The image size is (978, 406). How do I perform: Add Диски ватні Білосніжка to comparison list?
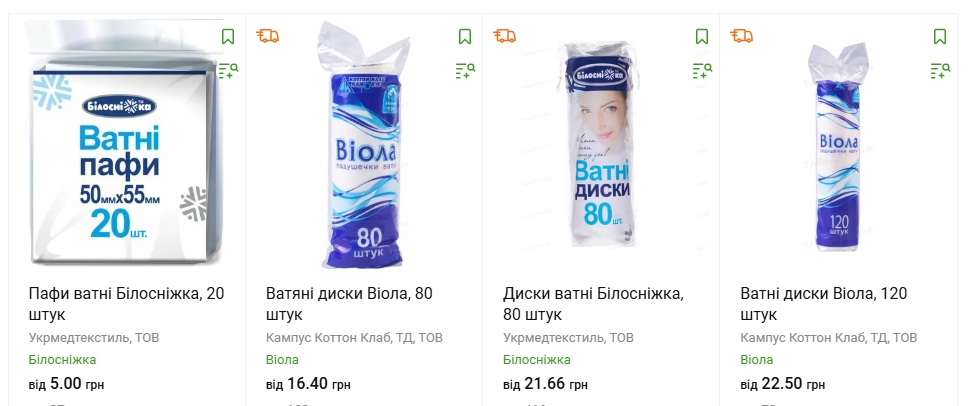pos(702,70)
